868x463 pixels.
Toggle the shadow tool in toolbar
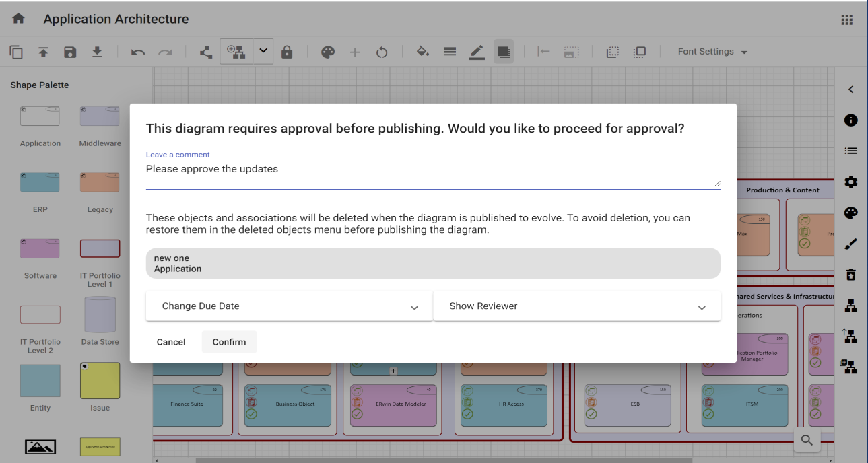point(503,52)
